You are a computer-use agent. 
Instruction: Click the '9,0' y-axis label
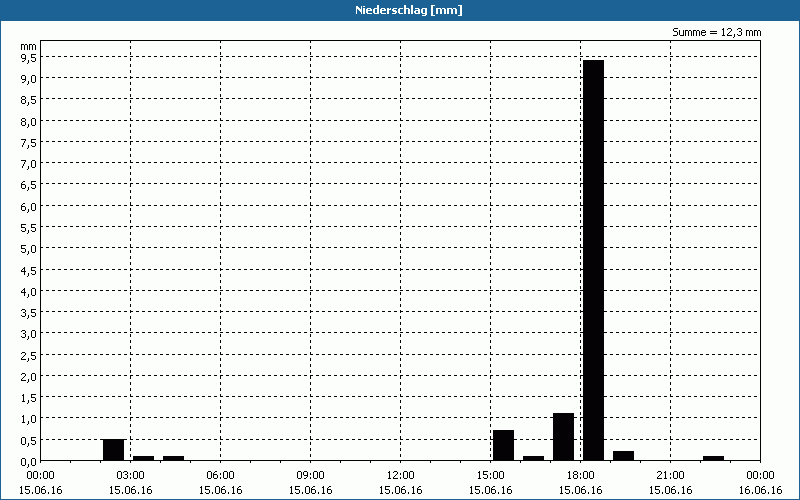(x=28, y=79)
